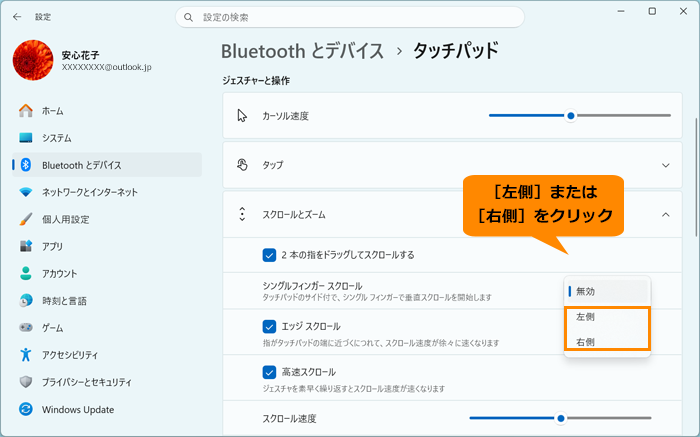The width and height of the screenshot is (700, 437).
Task: Navigate to アカウント settings
Action: [107, 273]
